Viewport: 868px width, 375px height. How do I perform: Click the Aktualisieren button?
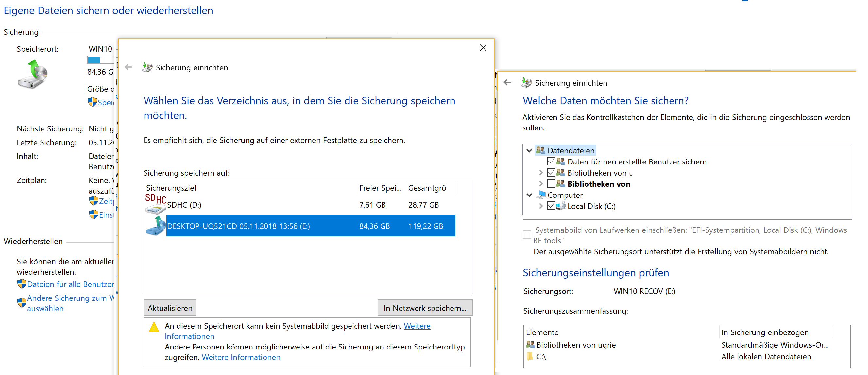pos(170,308)
